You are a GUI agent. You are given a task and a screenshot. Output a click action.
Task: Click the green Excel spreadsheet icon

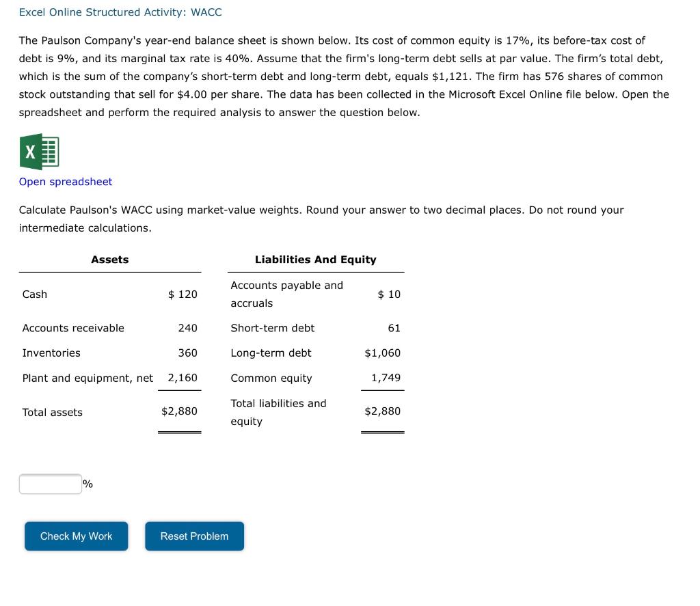(39, 151)
